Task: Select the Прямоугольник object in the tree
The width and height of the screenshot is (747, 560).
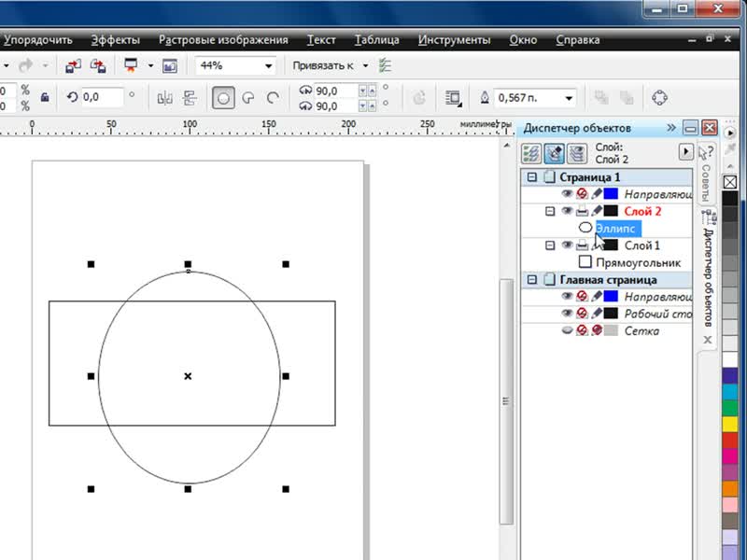Action: pos(639,262)
